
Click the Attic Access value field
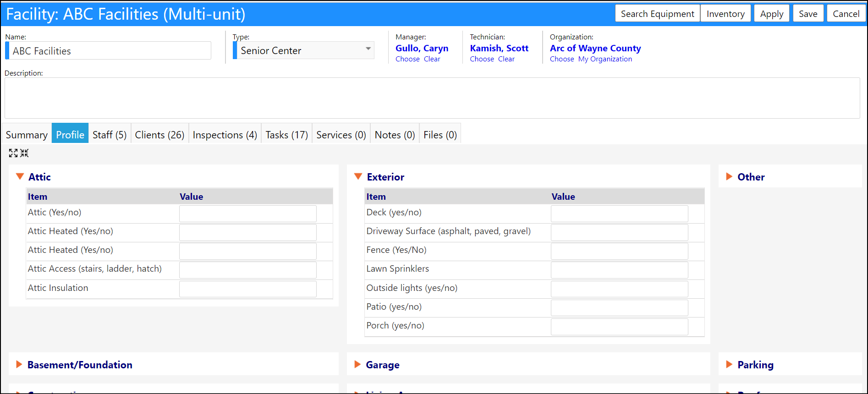tap(248, 270)
